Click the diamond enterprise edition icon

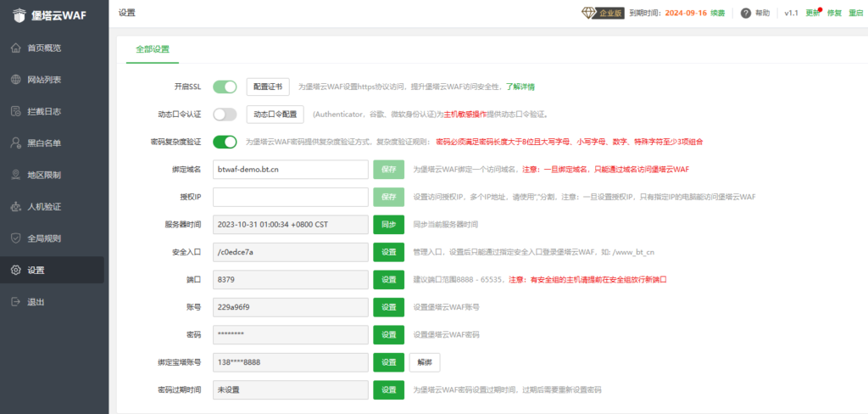[588, 13]
